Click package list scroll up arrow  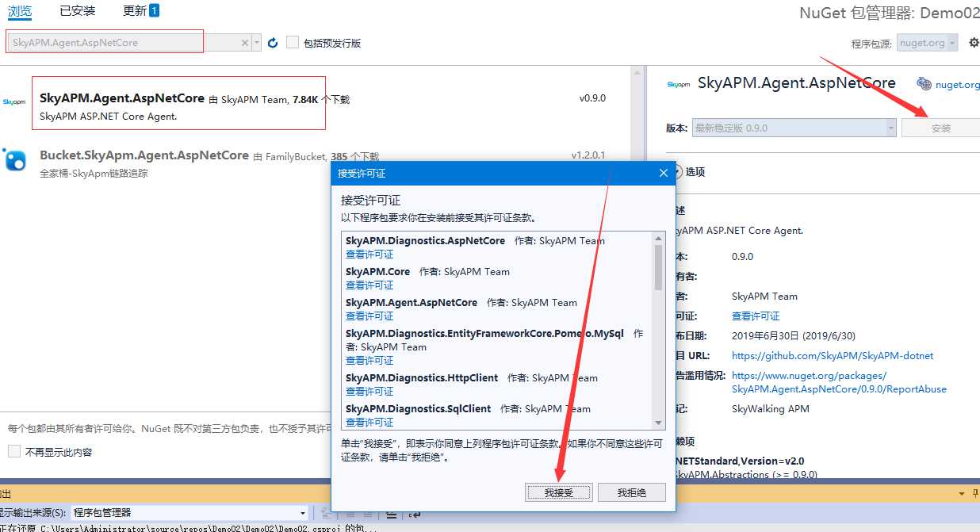[636, 72]
